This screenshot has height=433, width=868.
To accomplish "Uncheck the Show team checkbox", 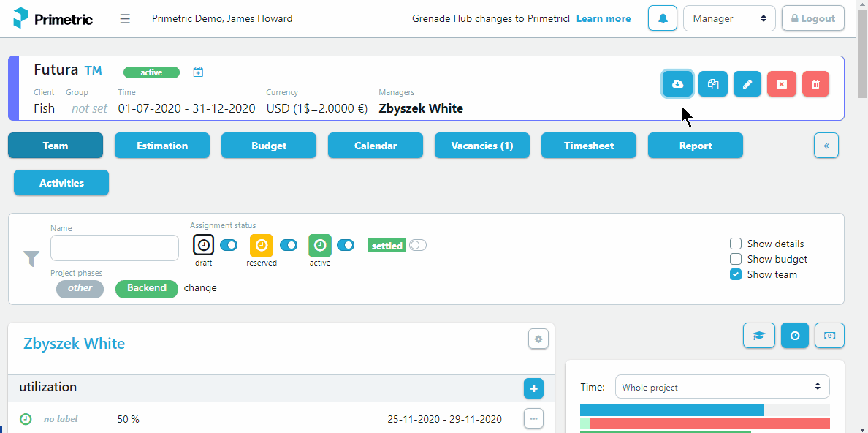I will pyautogui.click(x=736, y=274).
